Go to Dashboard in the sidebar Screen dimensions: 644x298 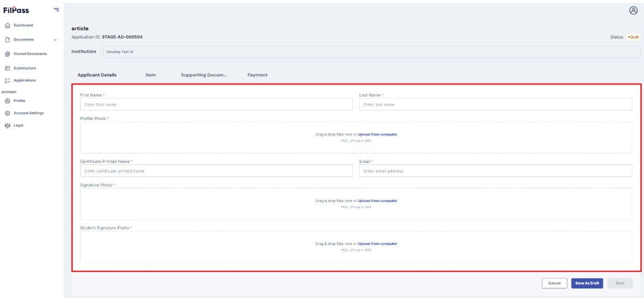pyautogui.click(x=23, y=25)
